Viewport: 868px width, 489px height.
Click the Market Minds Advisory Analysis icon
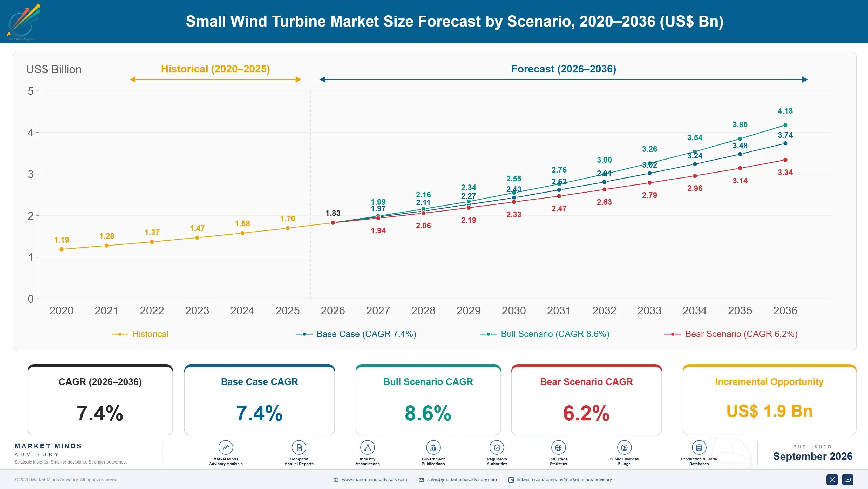point(226,447)
